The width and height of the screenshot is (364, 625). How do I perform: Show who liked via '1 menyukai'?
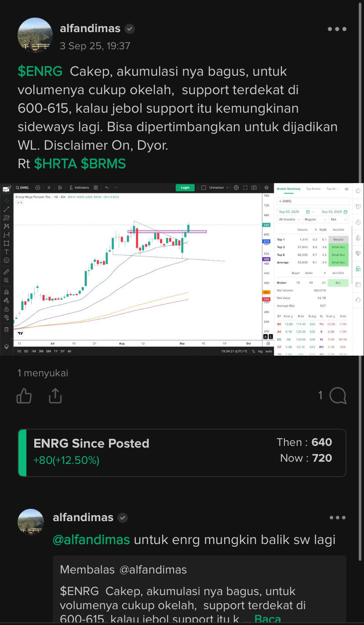tap(43, 373)
